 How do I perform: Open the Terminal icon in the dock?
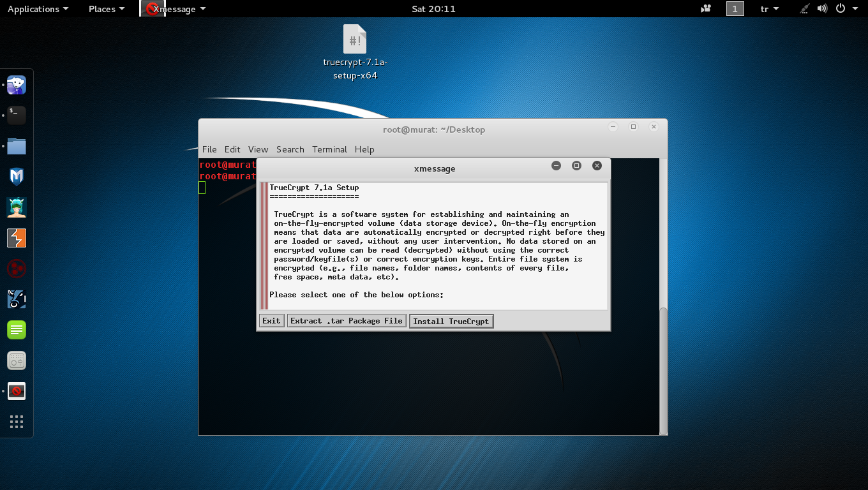(x=17, y=115)
